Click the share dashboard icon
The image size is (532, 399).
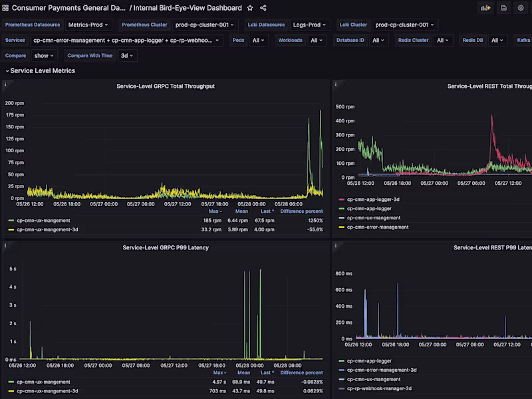(x=263, y=8)
